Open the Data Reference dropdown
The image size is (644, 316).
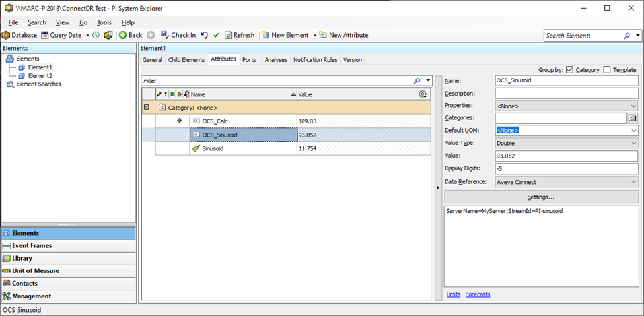tap(567, 182)
